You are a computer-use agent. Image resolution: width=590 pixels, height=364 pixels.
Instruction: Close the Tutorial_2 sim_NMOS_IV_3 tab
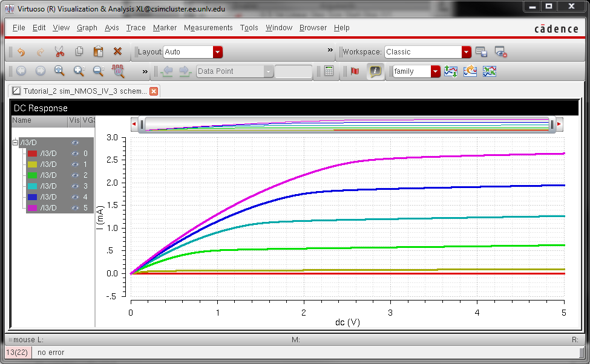[154, 91]
